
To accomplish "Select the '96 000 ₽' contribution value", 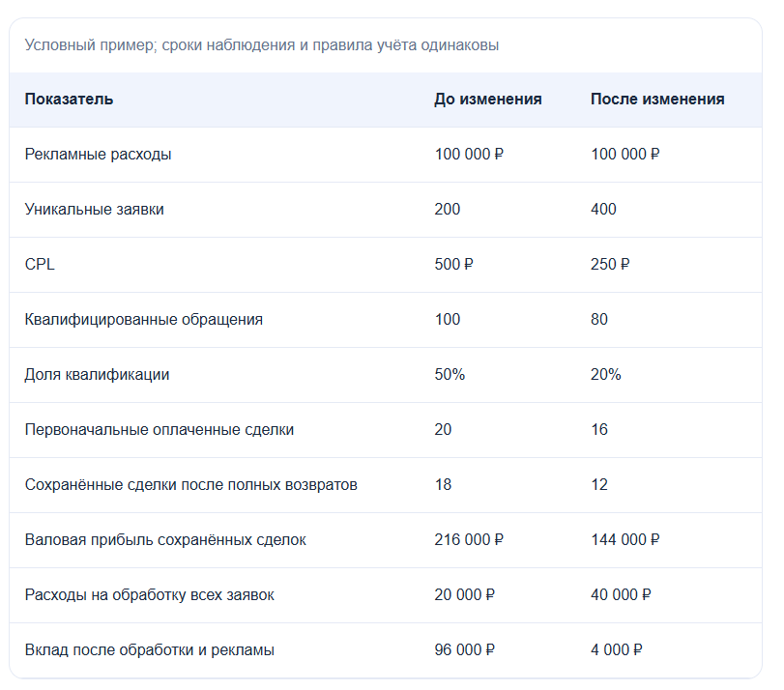I will [x=464, y=649].
